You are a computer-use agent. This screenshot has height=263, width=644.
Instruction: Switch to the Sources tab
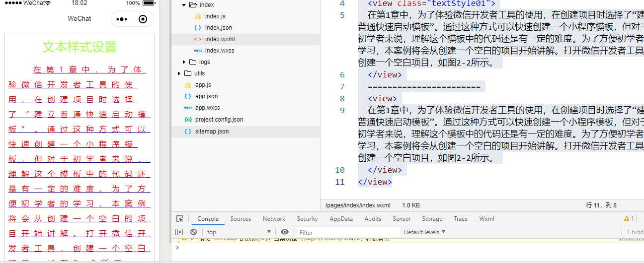tap(241, 219)
